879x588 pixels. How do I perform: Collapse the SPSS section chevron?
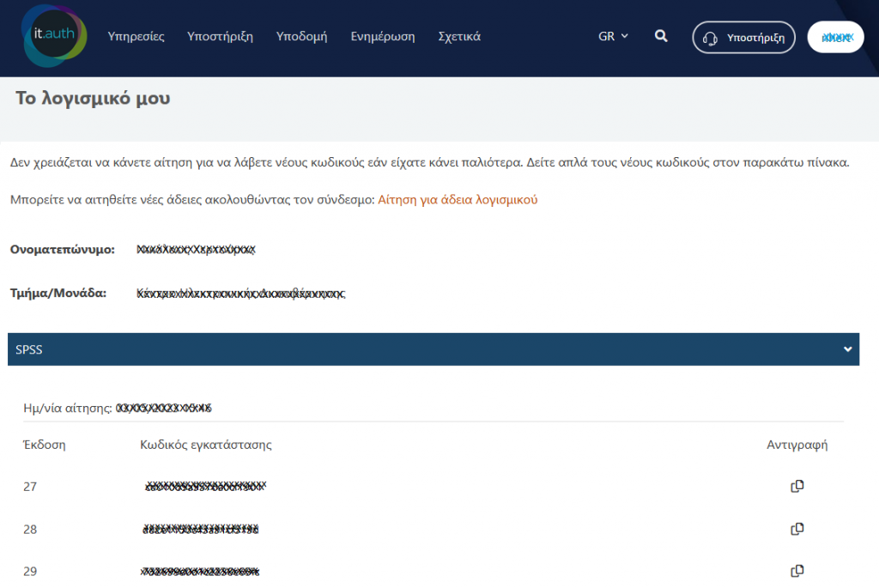click(847, 349)
